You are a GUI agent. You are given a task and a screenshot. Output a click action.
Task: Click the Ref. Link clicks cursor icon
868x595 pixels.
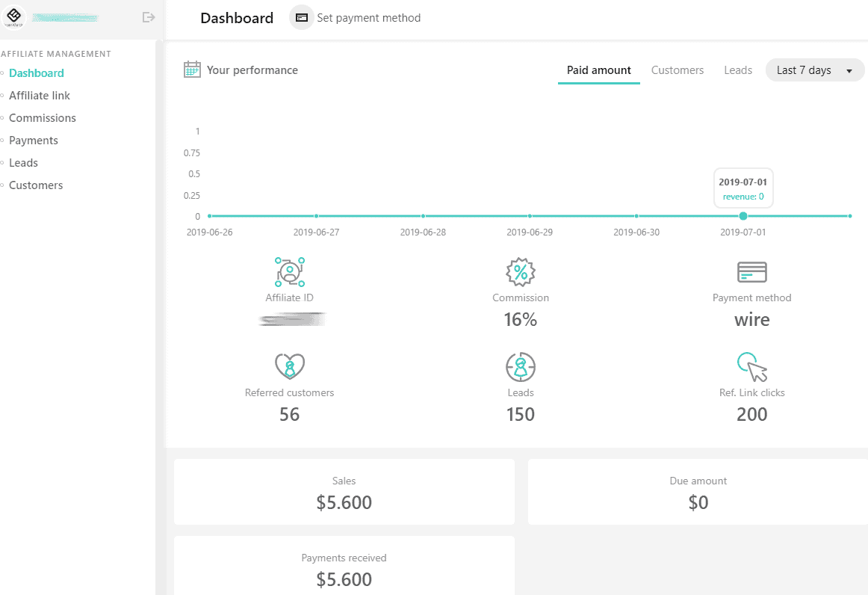[751, 366]
